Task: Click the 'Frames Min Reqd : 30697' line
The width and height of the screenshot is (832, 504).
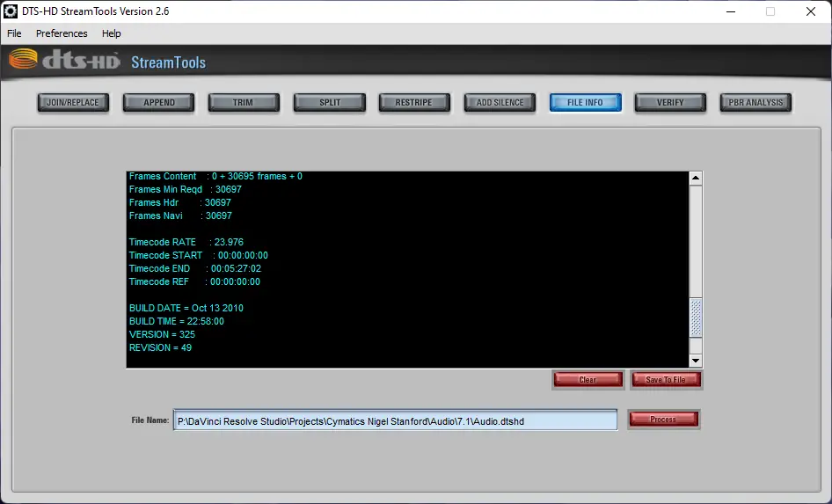Action: point(186,189)
